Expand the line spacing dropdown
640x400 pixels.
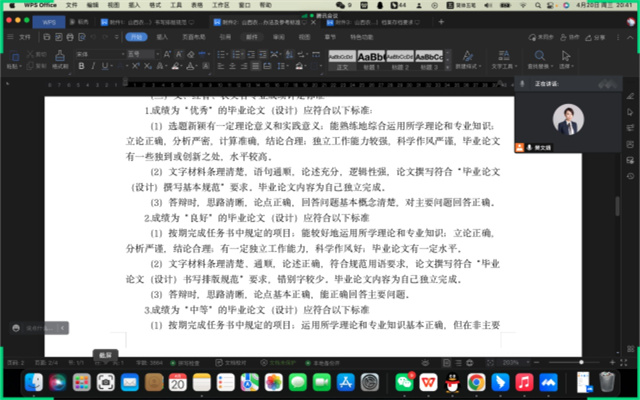pyautogui.click(x=288, y=66)
